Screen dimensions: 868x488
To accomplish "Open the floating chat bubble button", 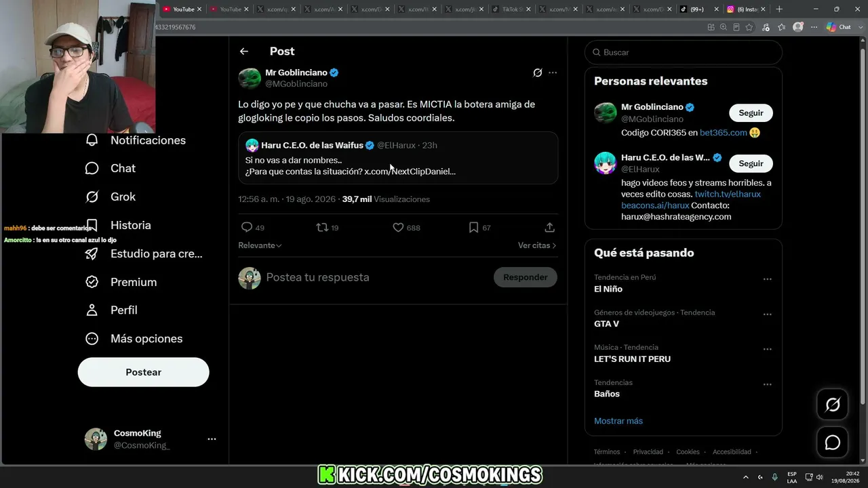I will [x=833, y=443].
